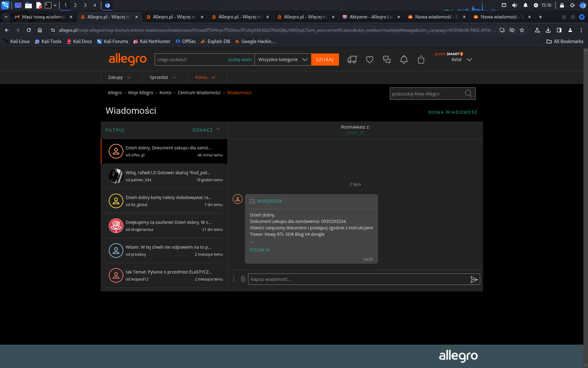The image size is (588, 368).
Task: Open the 0935293234 attachment link
Action: 270,201
